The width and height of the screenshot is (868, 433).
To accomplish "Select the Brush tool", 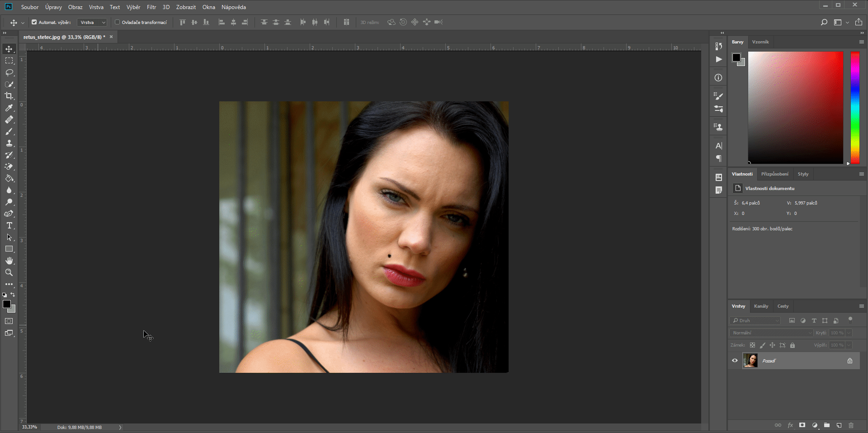I will point(9,132).
